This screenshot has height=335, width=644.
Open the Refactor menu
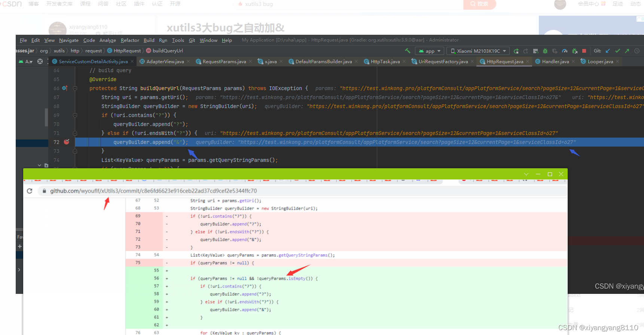click(x=130, y=40)
